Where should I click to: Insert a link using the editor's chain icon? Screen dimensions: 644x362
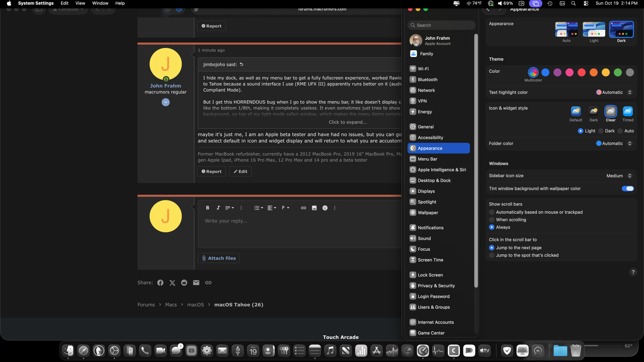(x=303, y=208)
